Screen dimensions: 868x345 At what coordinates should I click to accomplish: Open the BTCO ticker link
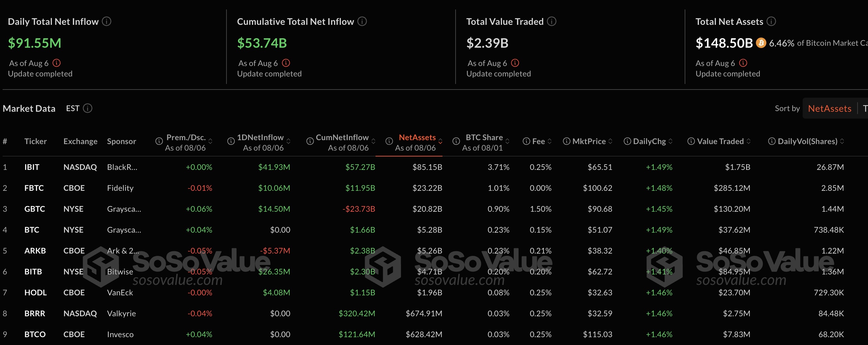coord(35,334)
